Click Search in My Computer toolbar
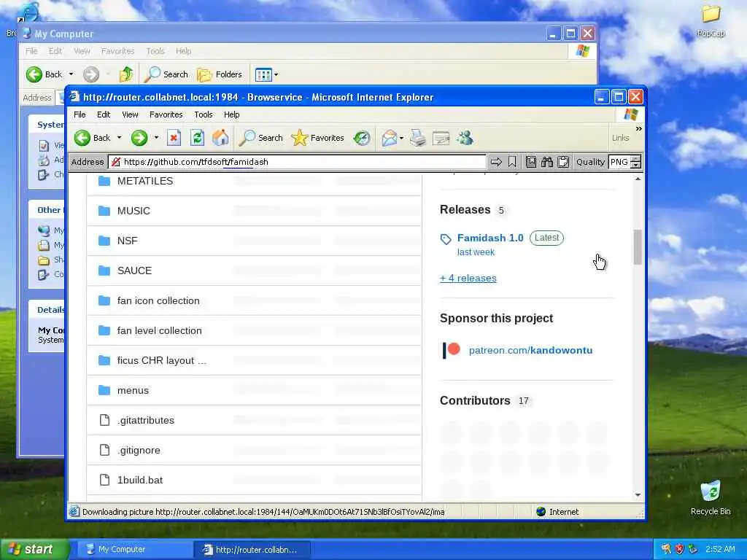This screenshot has height=560, width=747. pos(166,74)
